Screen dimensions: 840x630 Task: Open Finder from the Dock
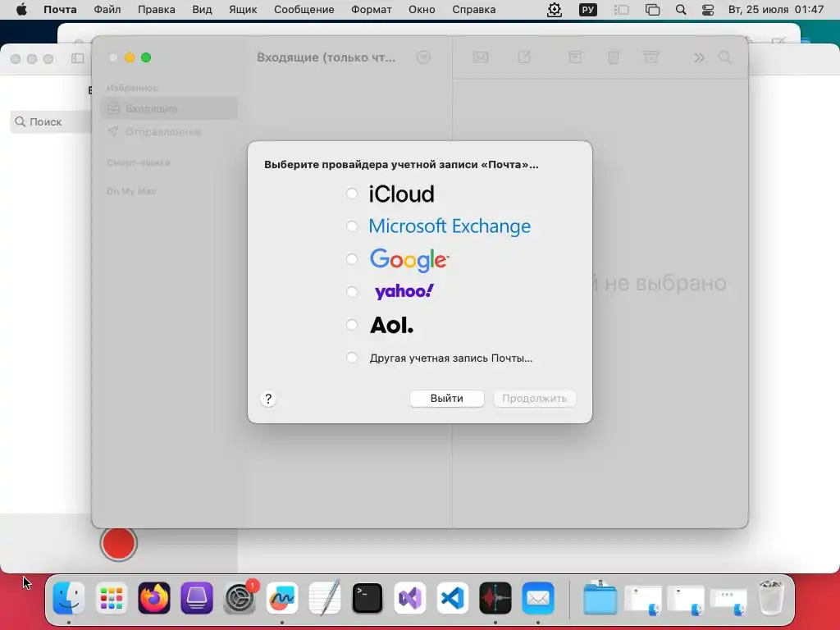[x=69, y=598]
